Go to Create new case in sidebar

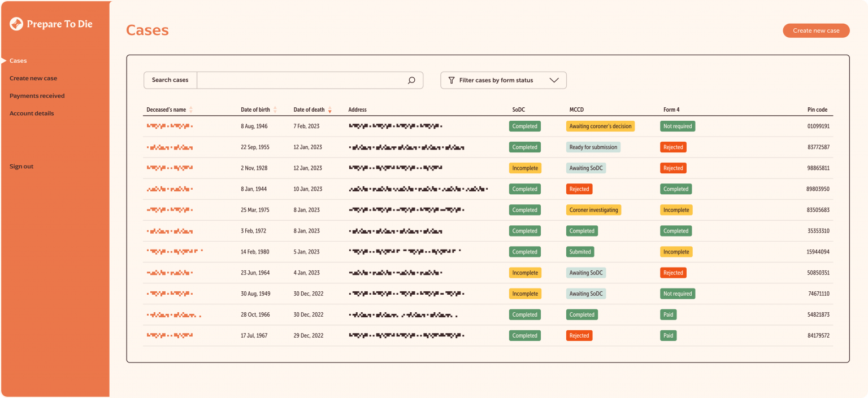pyautogui.click(x=33, y=78)
